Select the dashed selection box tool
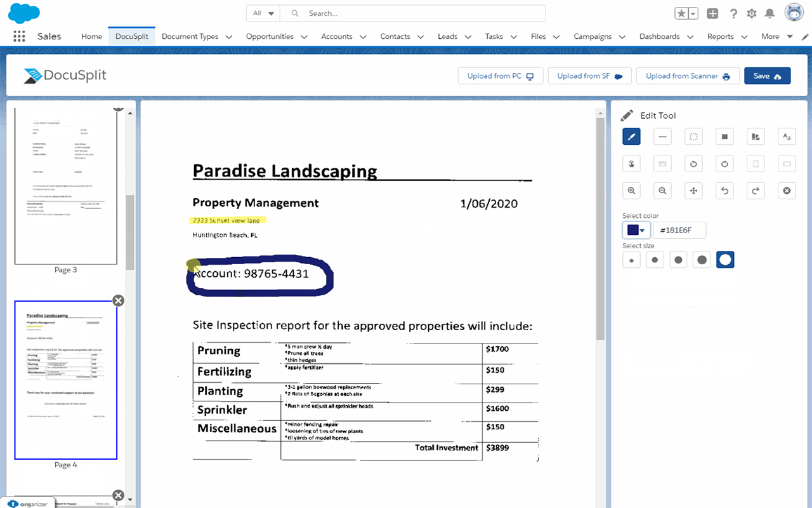 (x=693, y=136)
